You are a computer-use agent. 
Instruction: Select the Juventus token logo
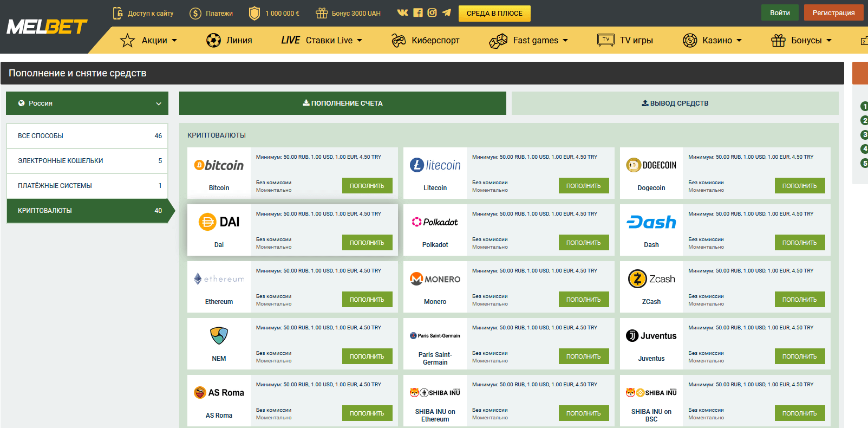coord(651,336)
